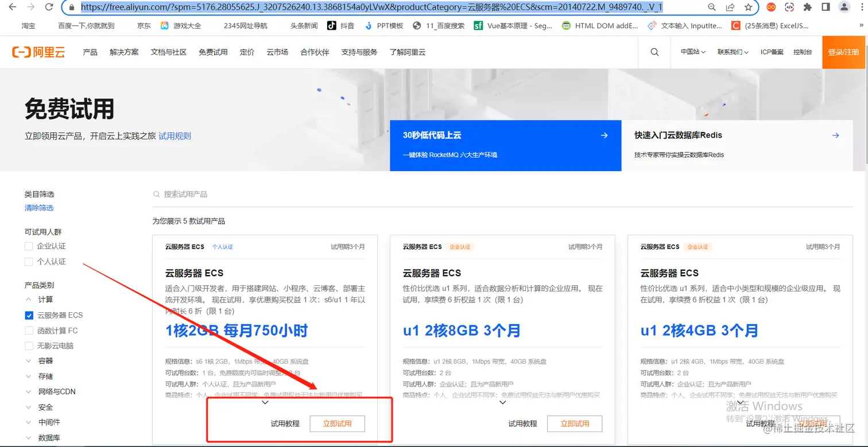Image resolution: width=868 pixels, height=447 pixels.
Task: Open the HTML DOM addE... bookmark
Action: pos(600,26)
